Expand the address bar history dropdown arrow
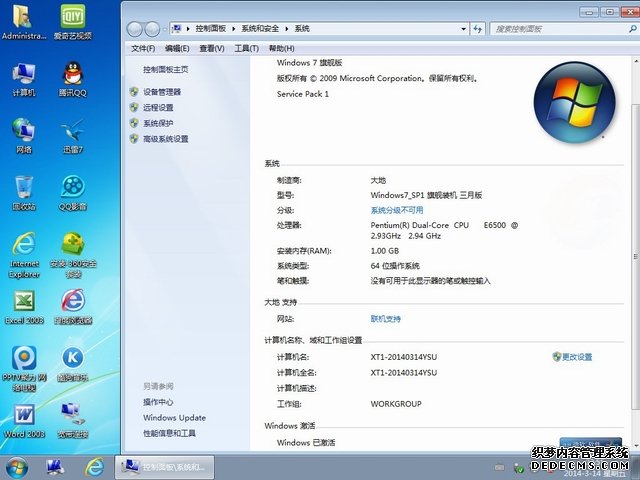 (463, 29)
